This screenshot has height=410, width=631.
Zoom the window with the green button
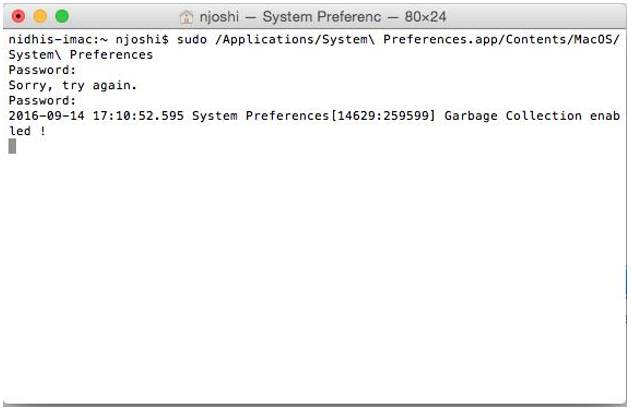(61, 17)
